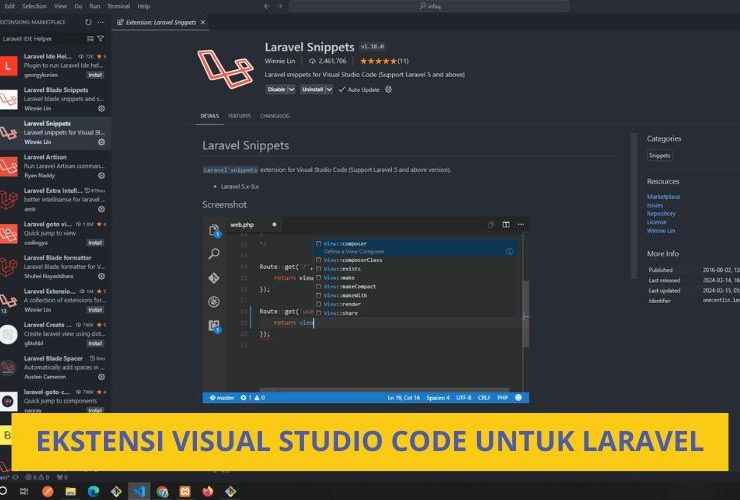Open Extensions view more actions menu
Image resolution: width=740 pixels, height=500 pixels.
pos(101,22)
